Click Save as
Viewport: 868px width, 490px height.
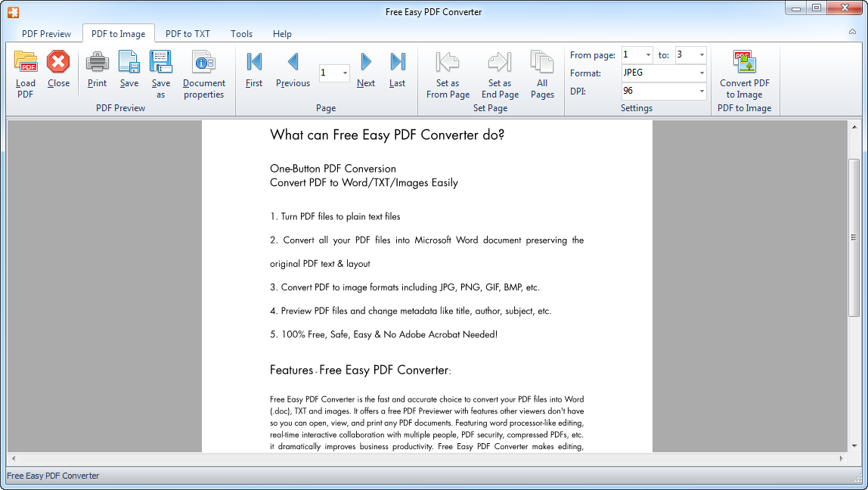coord(161,72)
